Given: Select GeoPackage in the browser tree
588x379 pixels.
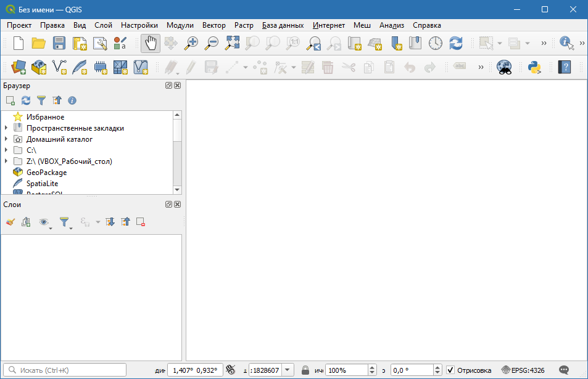Looking at the screenshot, I should tap(46, 173).
